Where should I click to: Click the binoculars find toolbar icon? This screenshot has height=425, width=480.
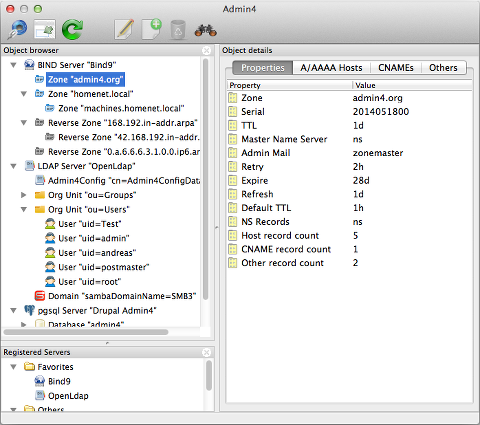(x=205, y=31)
